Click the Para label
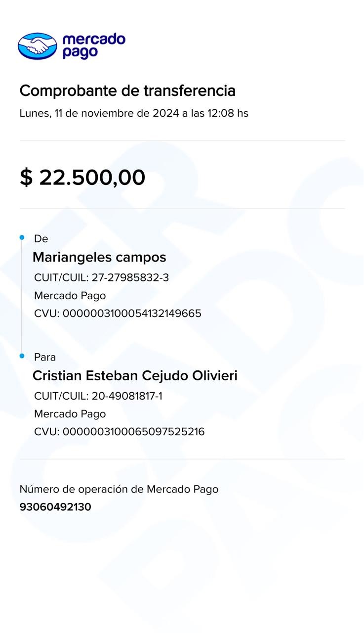This screenshot has height=633, width=364. tap(45, 357)
